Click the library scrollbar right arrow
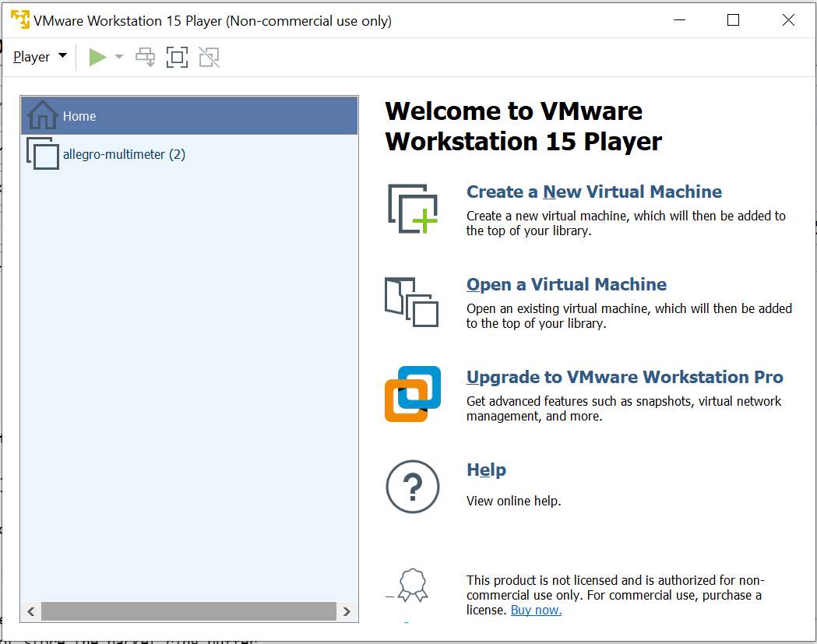This screenshot has height=644, width=817. pos(347,612)
